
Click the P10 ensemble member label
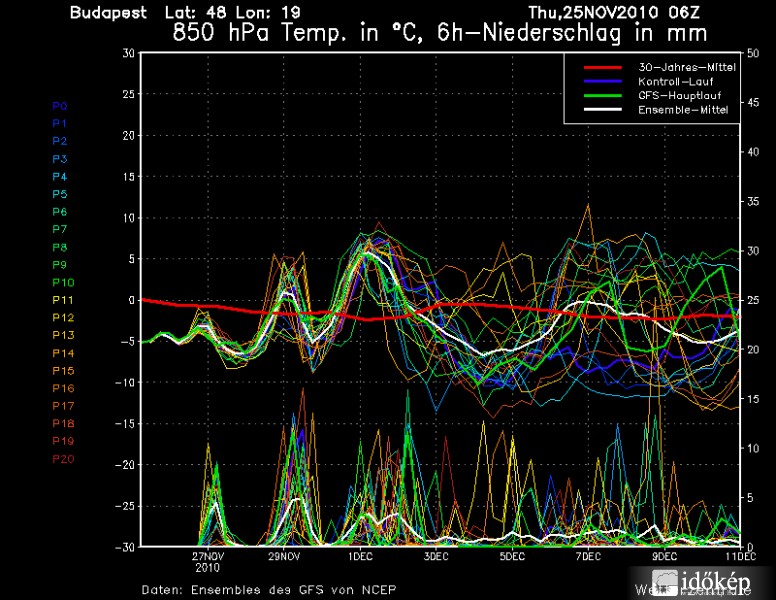[x=63, y=283]
